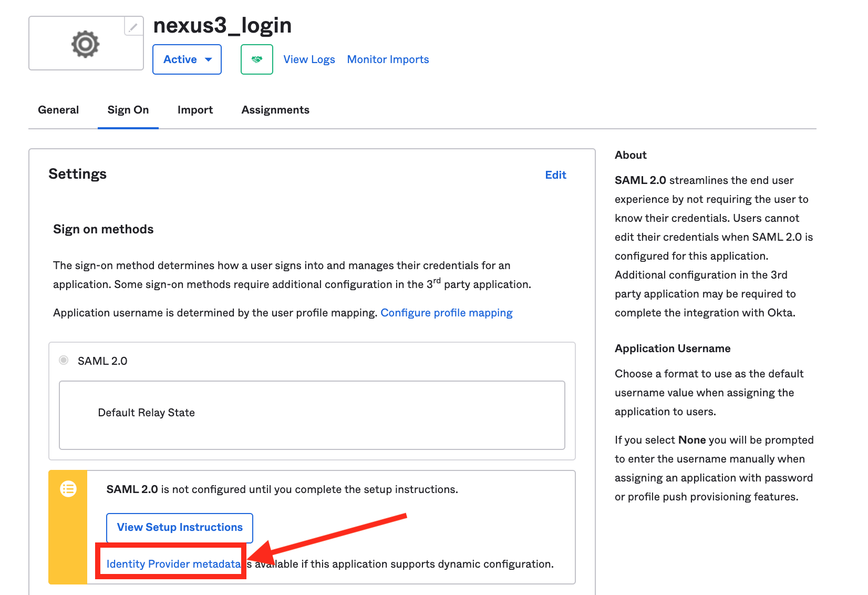
Task: Go to the Assignments tab
Action: click(275, 110)
